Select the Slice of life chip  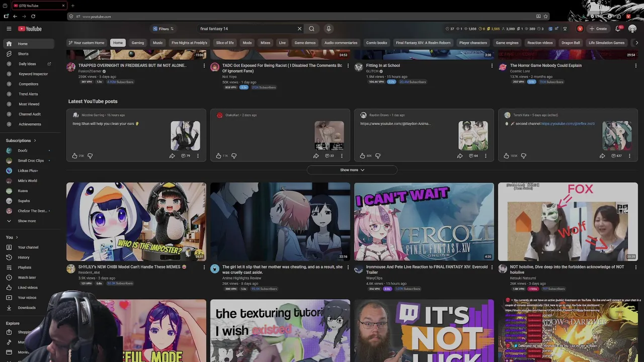pyautogui.click(x=225, y=43)
